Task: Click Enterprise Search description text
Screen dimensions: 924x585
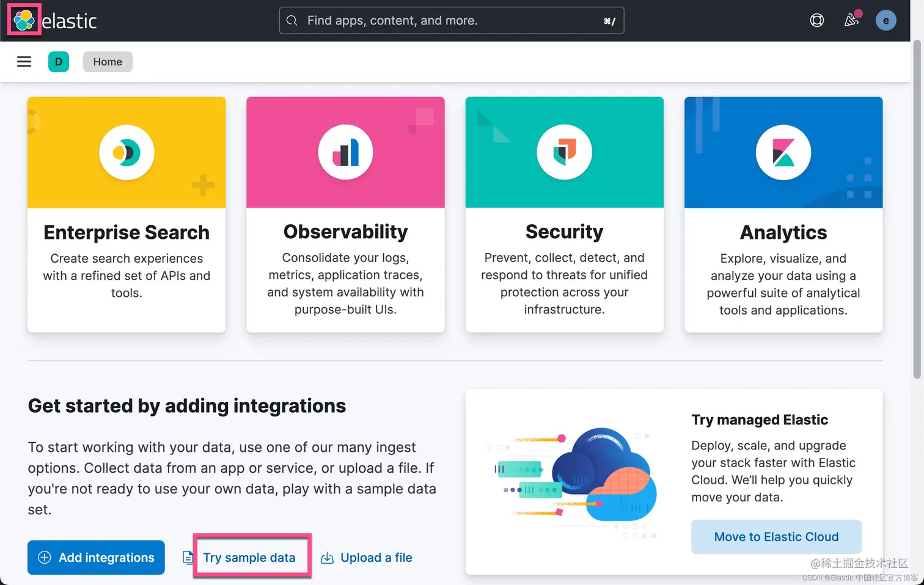Action: pyautogui.click(x=127, y=275)
